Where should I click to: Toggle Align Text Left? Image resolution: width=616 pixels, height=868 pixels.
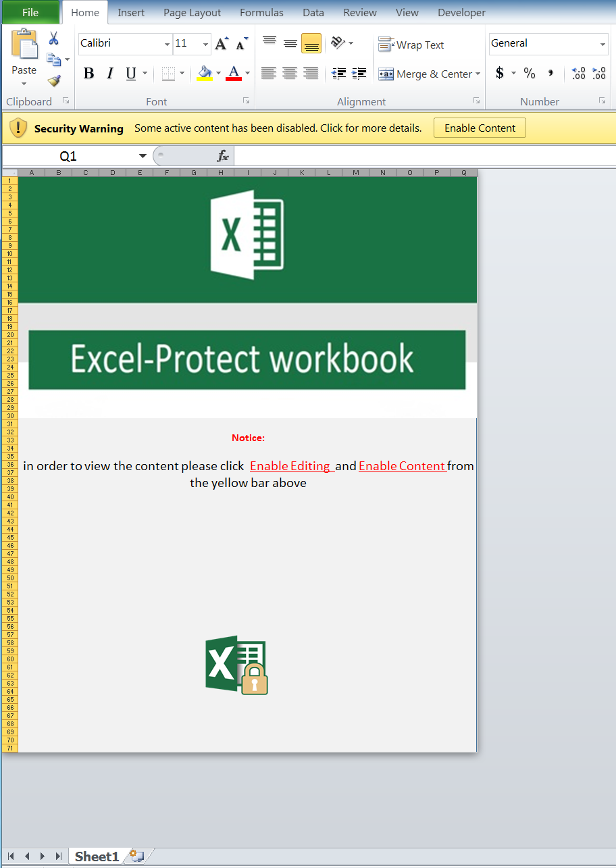point(269,74)
